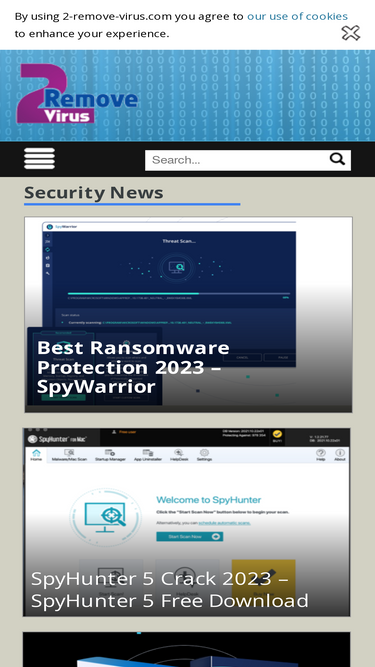Image resolution: width=375 pixels, height=667 pixels.
Task: Open the hamburger navigation menu
Action: pyautogui.click(x=40, y=159)
